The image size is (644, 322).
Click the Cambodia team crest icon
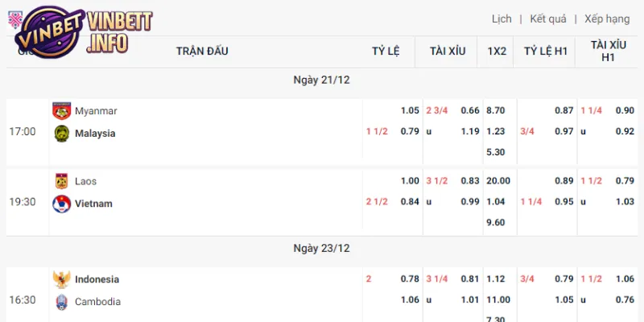click(61, 302)
